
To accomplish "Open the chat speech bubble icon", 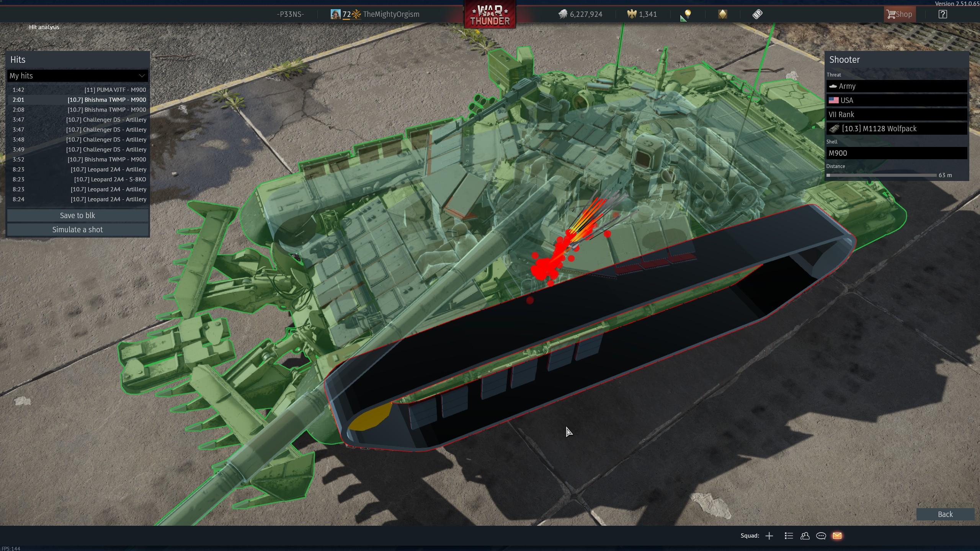I will click(x=821, y=536).
